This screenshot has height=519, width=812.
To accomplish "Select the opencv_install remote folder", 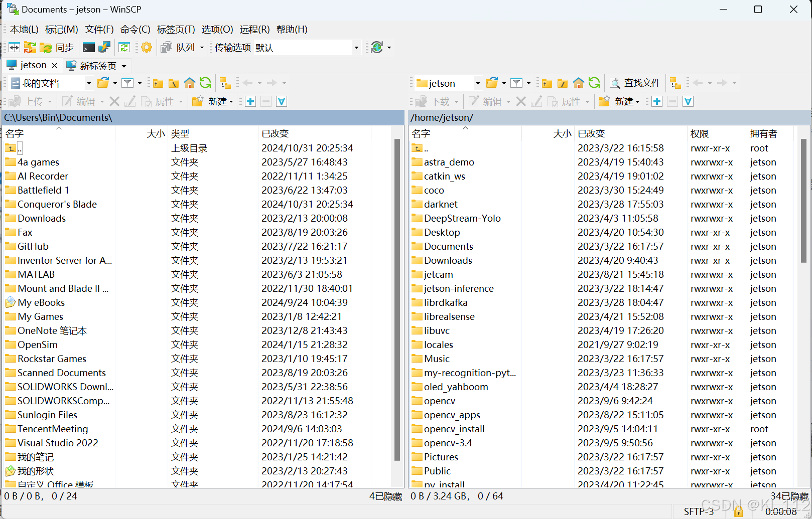I will pyautogui.click(x=454, y=429).
